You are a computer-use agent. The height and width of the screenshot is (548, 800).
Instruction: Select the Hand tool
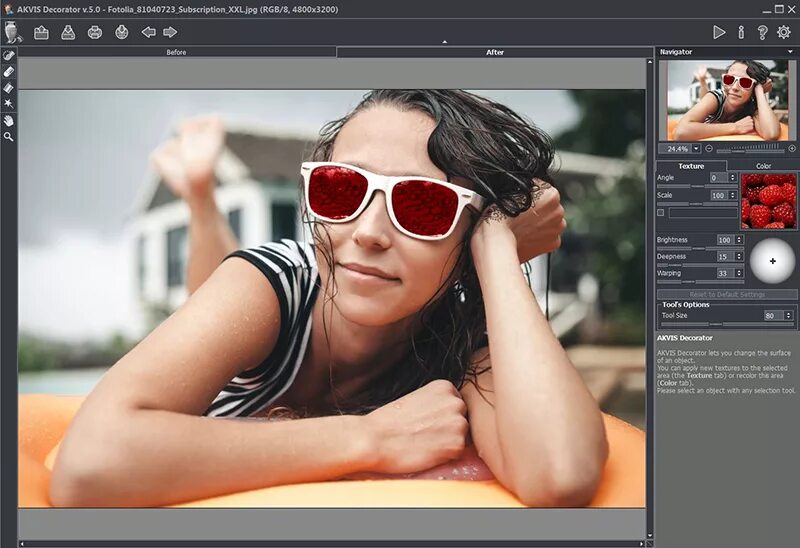point(9,120)
